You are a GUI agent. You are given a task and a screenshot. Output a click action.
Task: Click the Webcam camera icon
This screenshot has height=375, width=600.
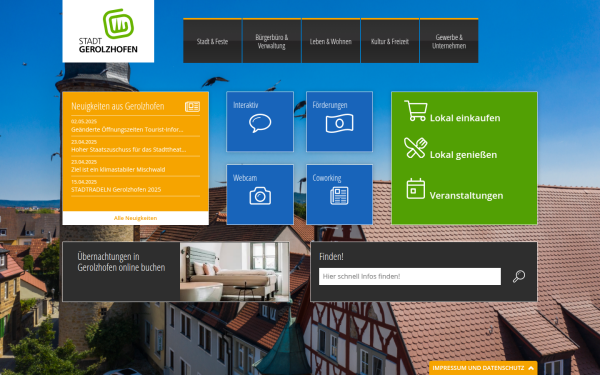[x=260, y=196]
